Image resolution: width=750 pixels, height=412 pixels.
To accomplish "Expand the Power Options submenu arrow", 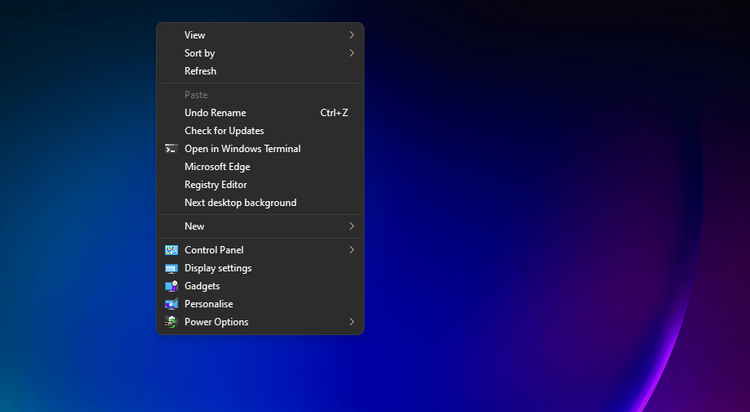I will pos(352,322).
